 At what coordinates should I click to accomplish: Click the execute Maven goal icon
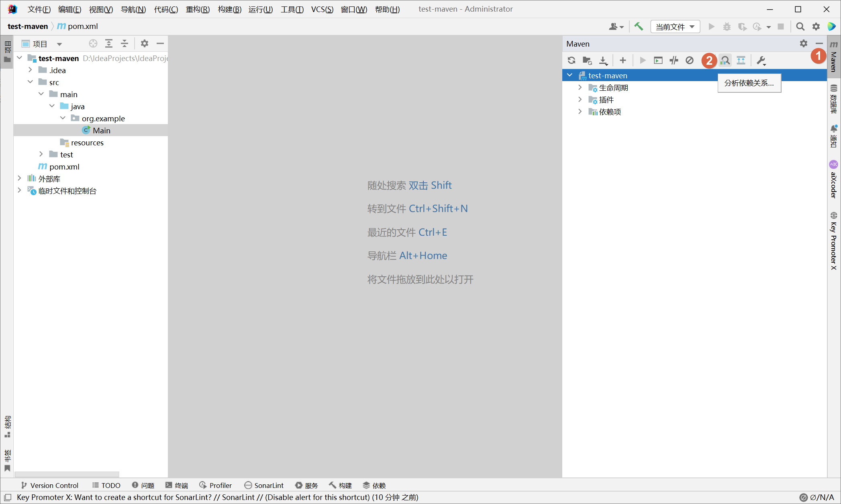(x=658, y=60)
